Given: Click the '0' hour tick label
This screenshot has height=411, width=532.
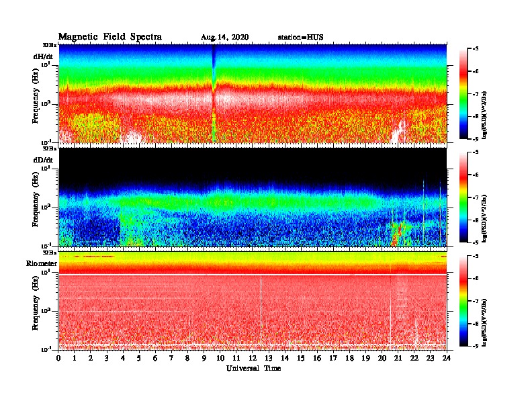Looking at the screenshot, I should 58,359.
